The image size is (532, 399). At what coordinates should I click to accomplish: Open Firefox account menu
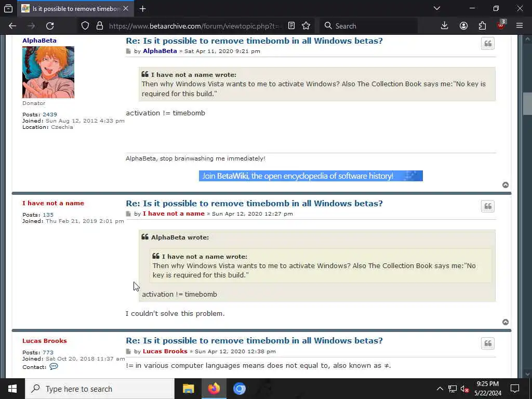tap(463, 26)
